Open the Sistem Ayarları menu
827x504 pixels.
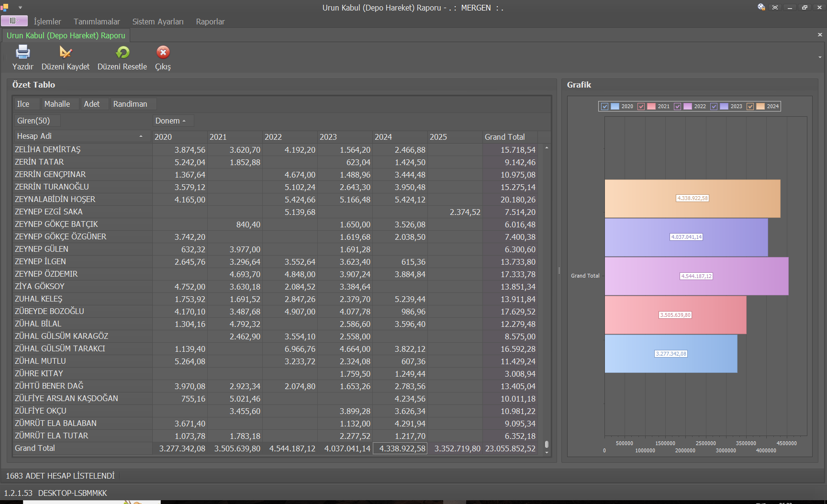click(158, 22)
